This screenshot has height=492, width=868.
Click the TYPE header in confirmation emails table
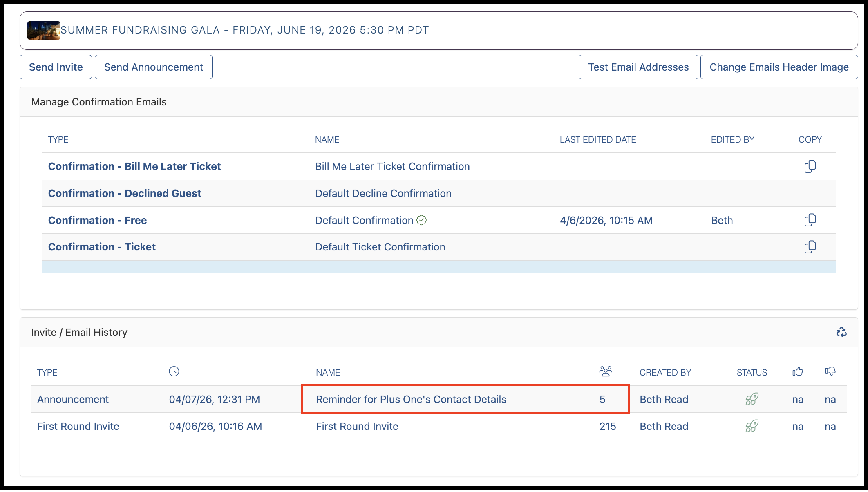coord(58,140)
